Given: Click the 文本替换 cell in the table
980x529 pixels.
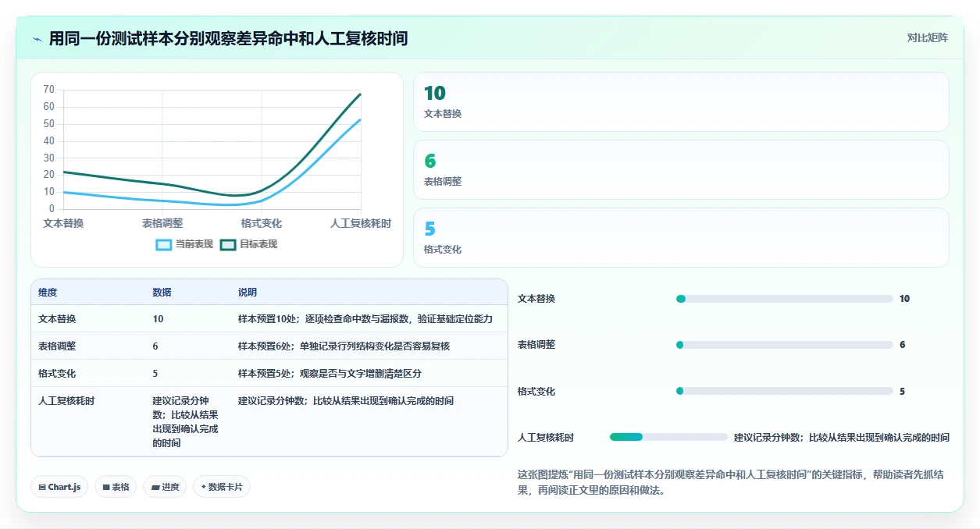Looking at the screenshot, I should click(x=57, y=319).
